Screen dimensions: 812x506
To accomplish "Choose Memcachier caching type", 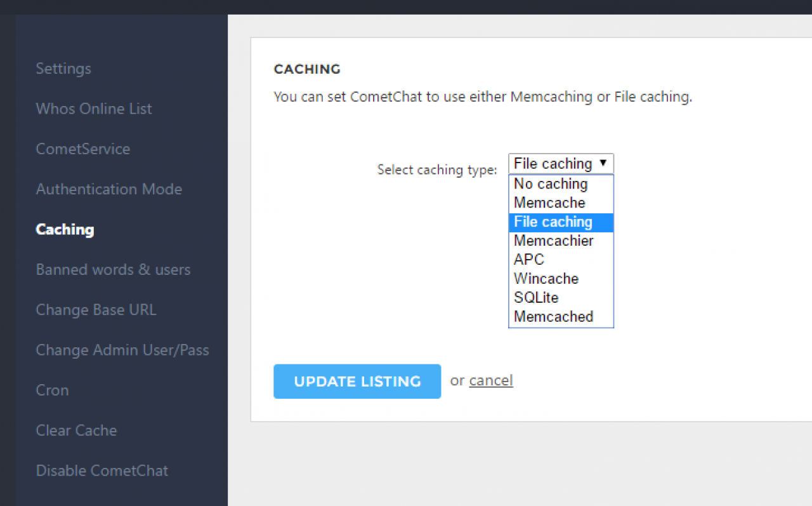I will (x=553, y=241).
